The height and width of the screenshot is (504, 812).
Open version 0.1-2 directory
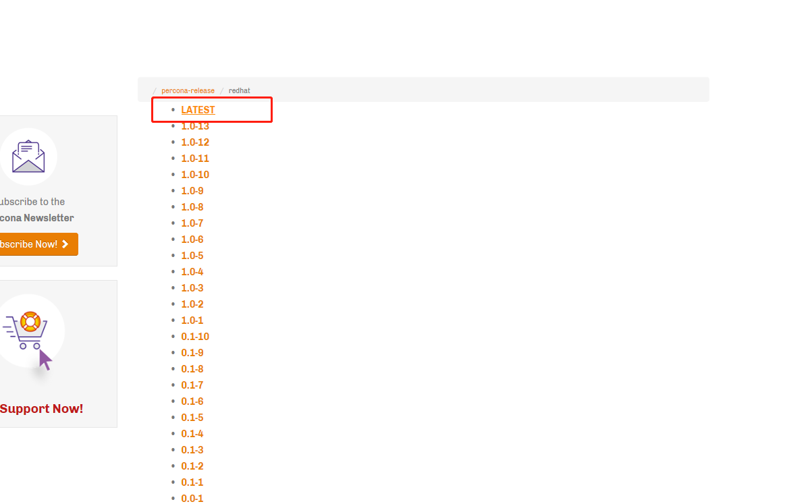192,466
